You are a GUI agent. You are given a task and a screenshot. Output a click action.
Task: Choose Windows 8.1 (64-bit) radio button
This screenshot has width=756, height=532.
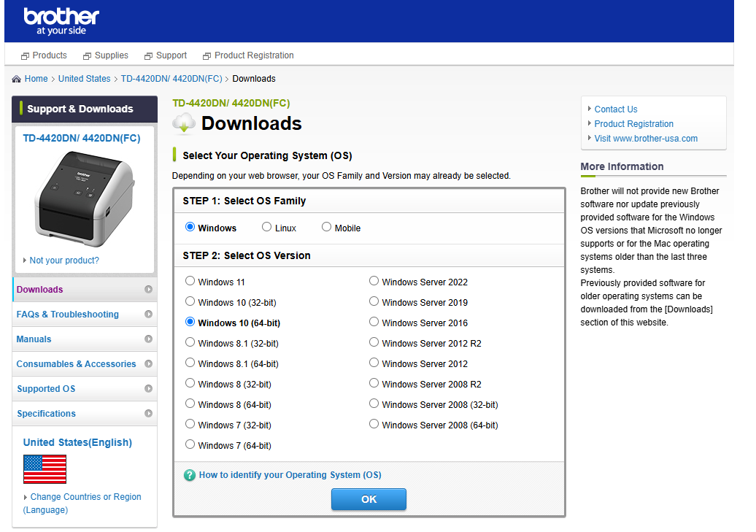click(190, 363)
